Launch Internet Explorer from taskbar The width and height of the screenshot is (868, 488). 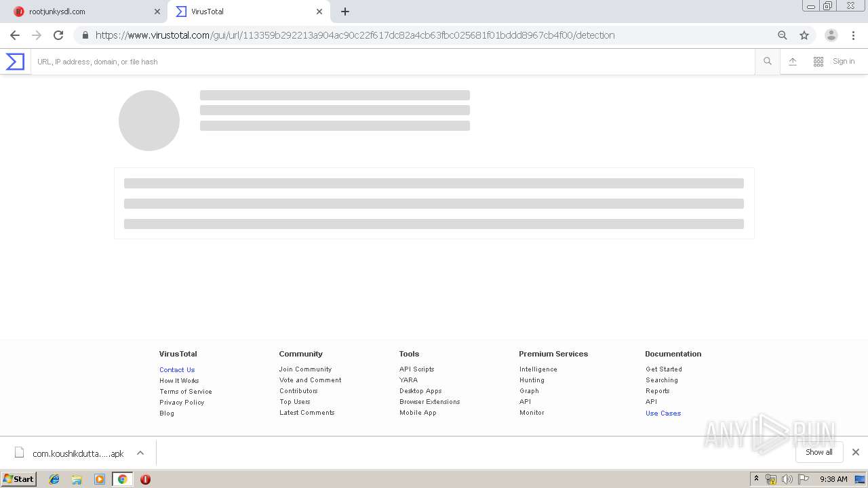[x=54, y=479]
